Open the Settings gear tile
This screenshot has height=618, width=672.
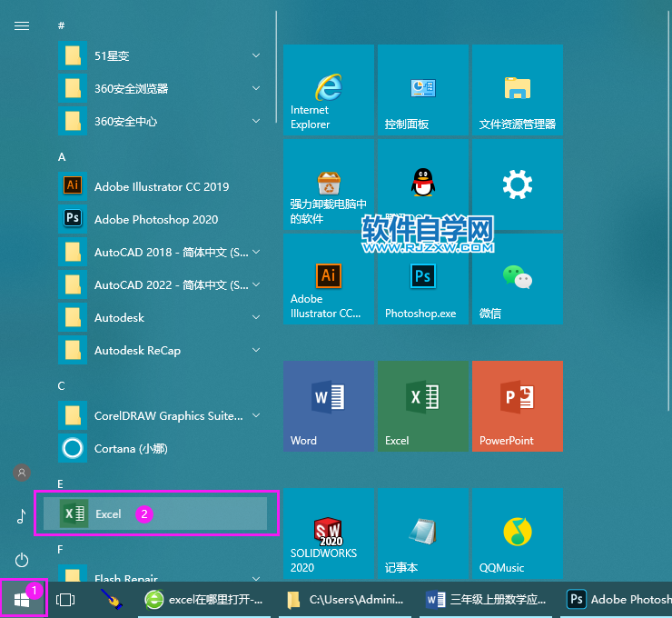(517, 184)
